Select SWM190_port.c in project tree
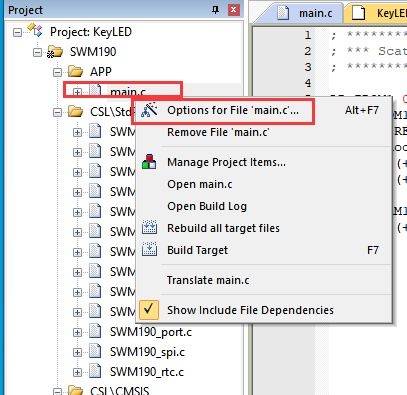This screenshot has width=407, height=395. (151, 332)
